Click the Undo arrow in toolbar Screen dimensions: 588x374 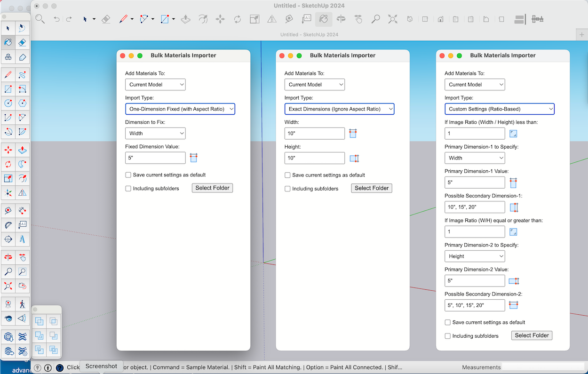[x=56, y=19]
